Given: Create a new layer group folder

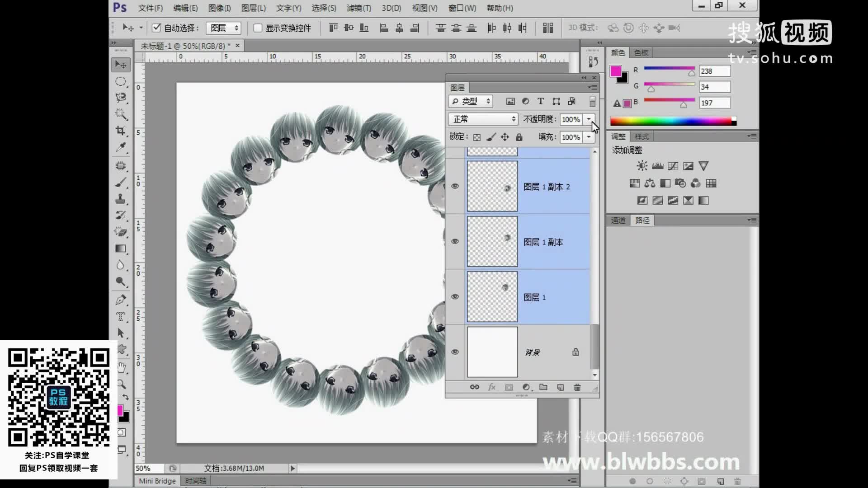Looking at the screenshot, I should (x=543, y=387).
